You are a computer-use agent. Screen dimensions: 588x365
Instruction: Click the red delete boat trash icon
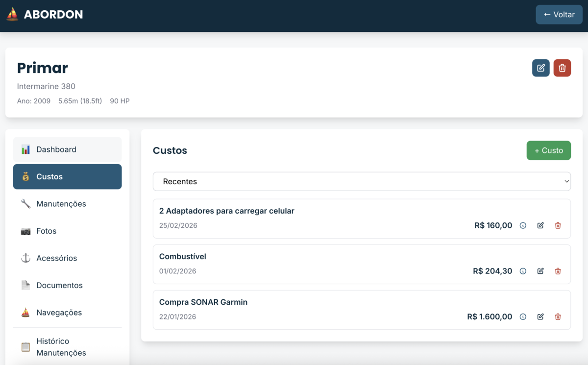[x=562, y=68]
